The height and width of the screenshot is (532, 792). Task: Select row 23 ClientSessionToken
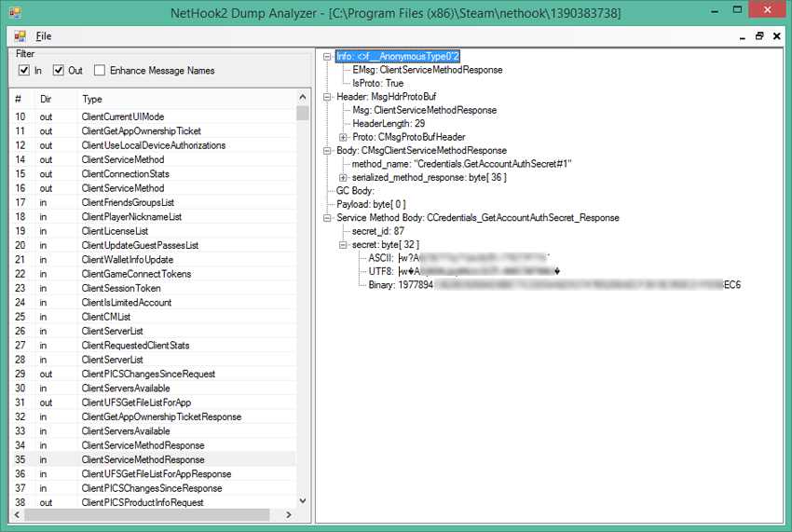coord(153,288)
